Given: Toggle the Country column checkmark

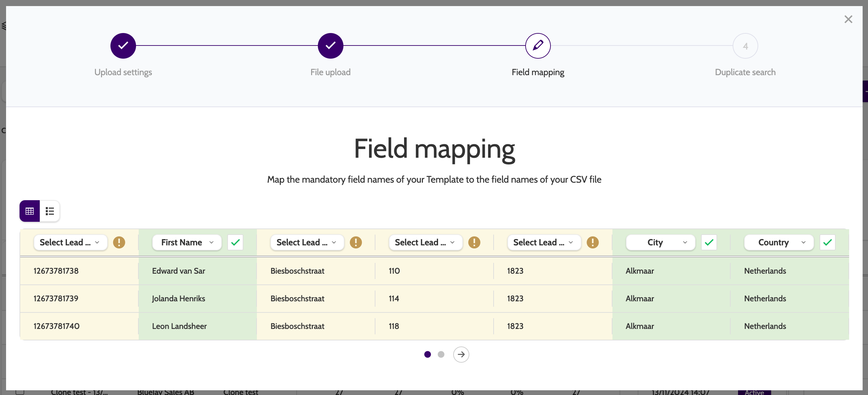Looking at the screenshot, I should click(827, 242).
